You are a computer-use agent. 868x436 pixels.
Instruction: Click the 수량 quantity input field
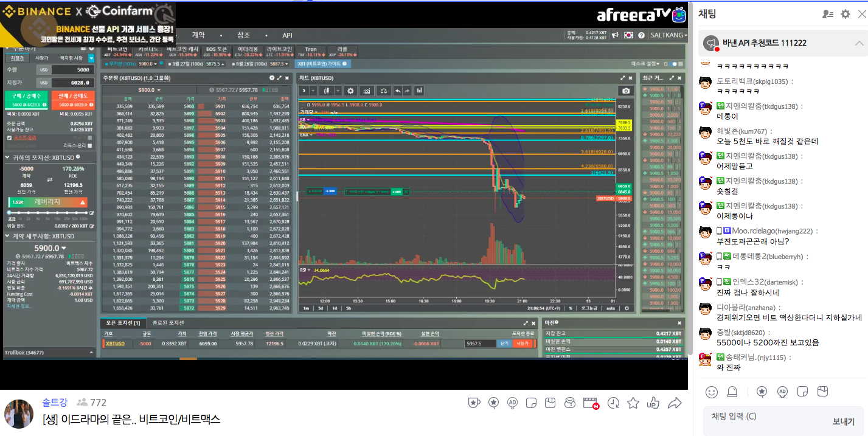point(72,70)
